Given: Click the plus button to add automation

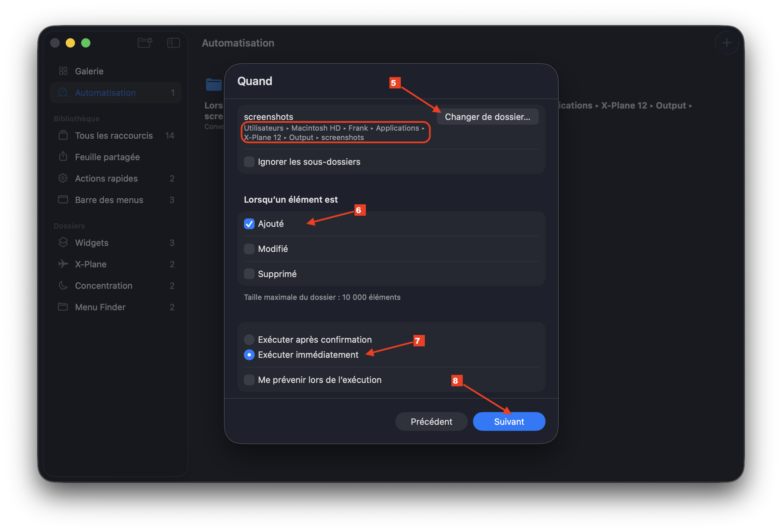Looking at the screenshot, I should coord(726,43).
